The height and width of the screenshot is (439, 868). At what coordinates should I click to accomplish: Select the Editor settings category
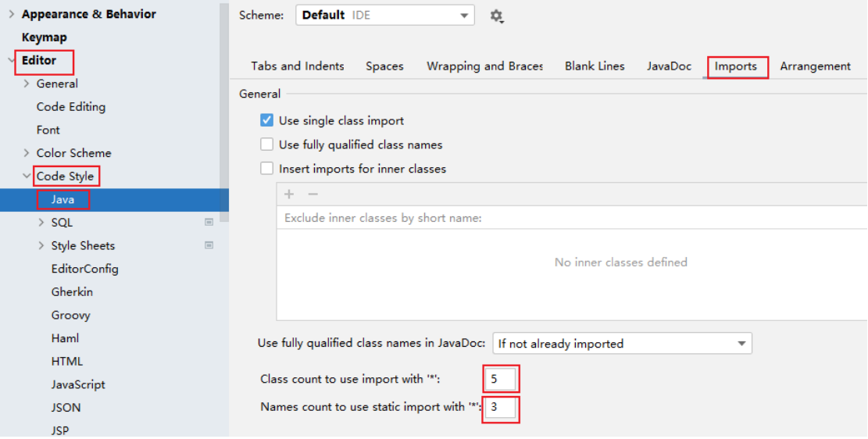click(x=39, y=60)
